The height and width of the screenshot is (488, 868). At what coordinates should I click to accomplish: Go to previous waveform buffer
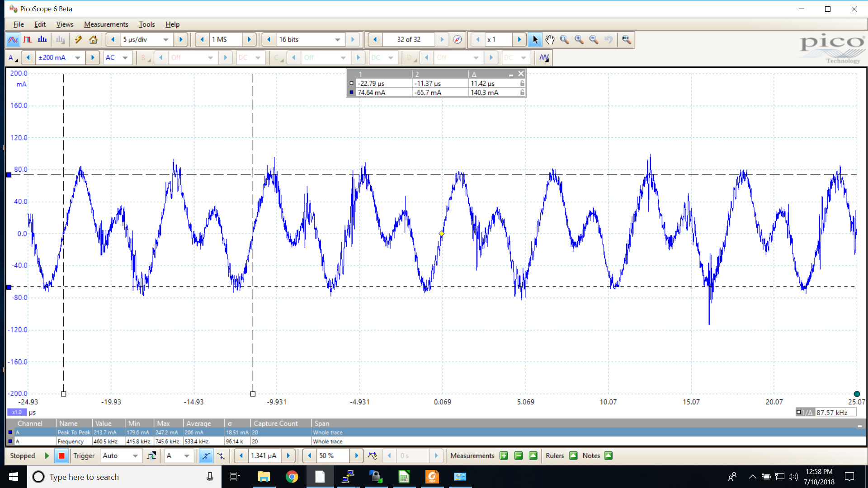(x=375, y=40)
